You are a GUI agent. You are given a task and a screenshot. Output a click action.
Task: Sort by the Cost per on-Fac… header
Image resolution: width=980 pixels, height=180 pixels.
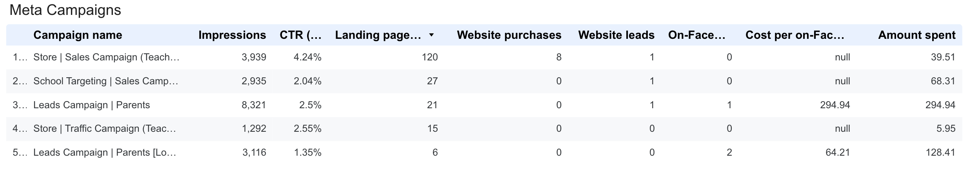pos(795,35)
